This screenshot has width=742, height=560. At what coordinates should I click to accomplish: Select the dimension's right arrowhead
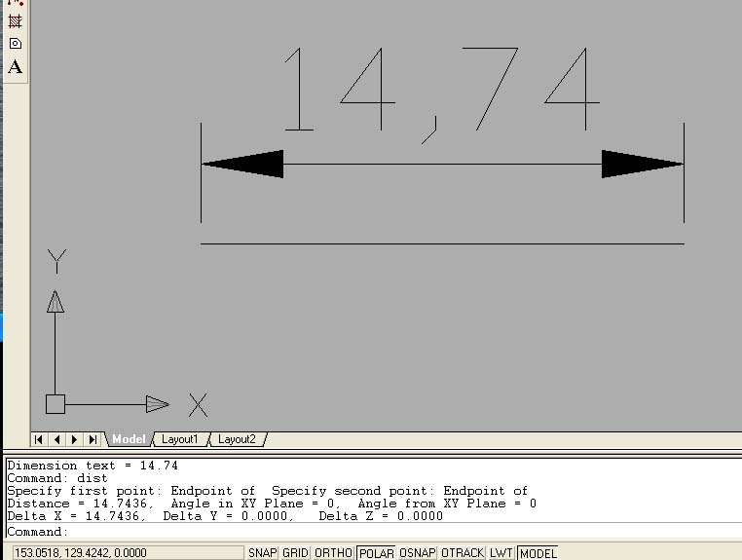(x=642, y=165)
